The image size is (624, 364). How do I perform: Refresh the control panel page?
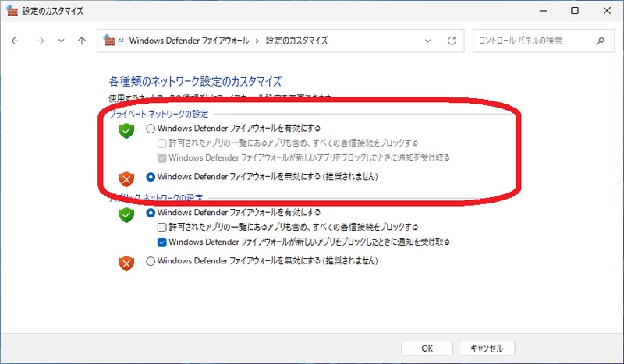coord(452,41)
